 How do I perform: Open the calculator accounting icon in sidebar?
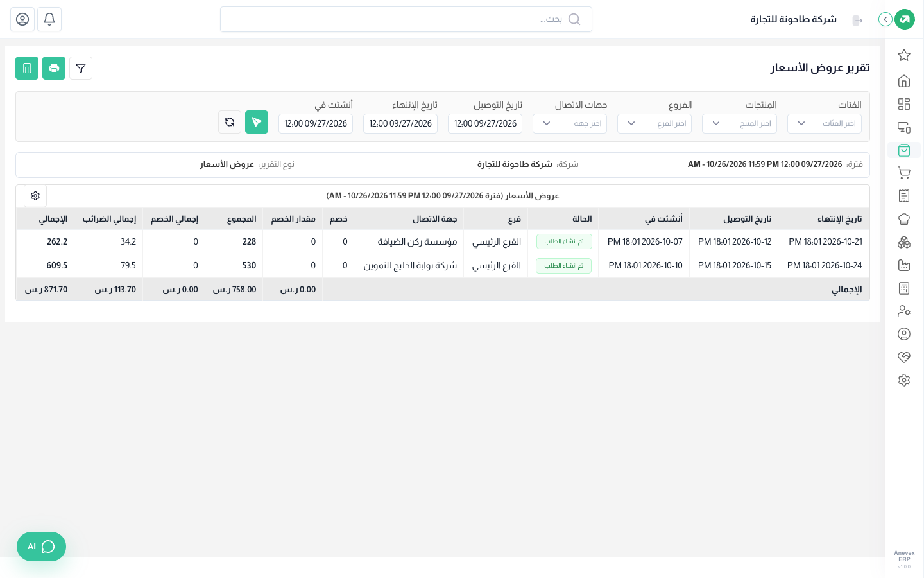(904, 288)
